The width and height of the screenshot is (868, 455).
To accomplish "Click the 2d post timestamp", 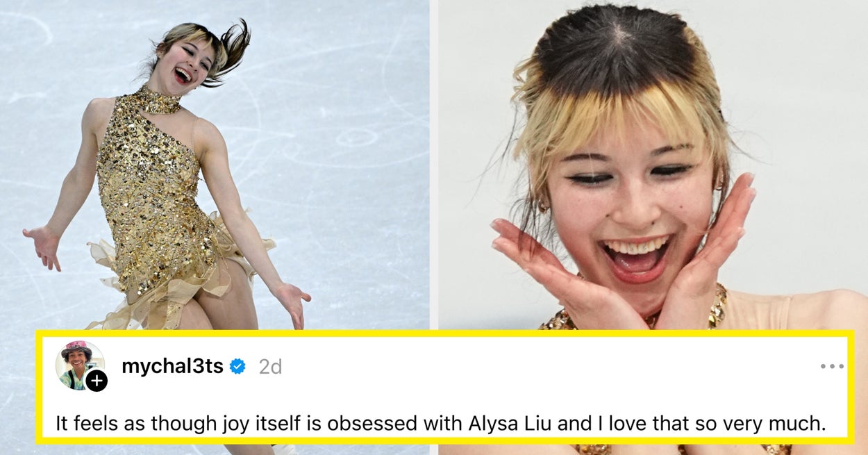I will click(270, 367).
